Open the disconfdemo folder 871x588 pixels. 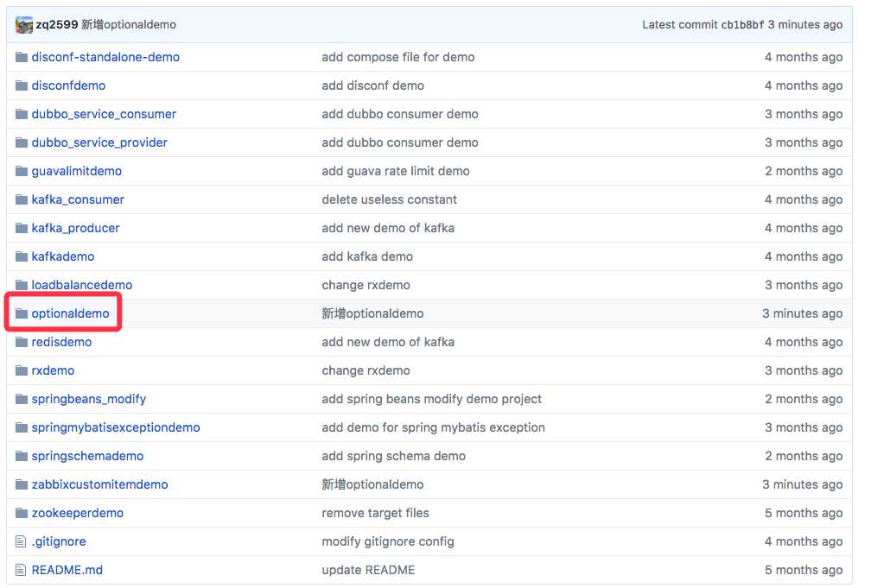click(68, 85)
